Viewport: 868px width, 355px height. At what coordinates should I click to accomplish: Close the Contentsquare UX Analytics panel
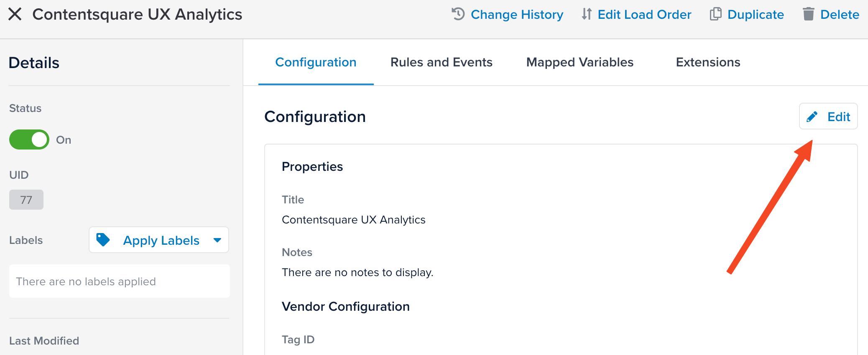pyautogui.click(x=15, y=14)
